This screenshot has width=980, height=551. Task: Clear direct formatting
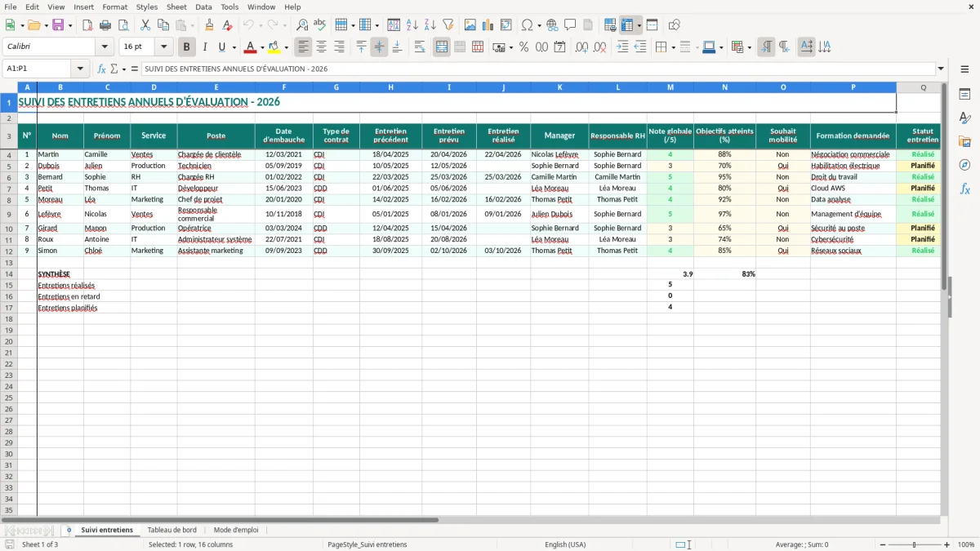(227, 25)
